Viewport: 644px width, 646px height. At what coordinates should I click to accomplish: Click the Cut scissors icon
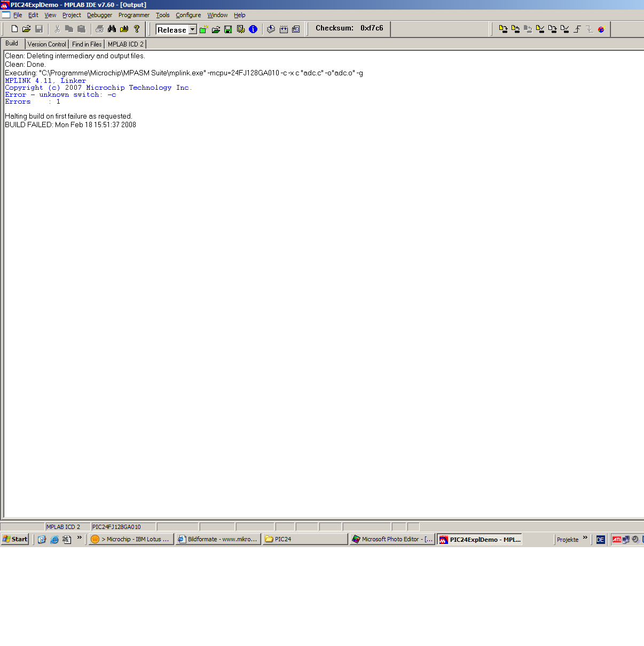57,29
